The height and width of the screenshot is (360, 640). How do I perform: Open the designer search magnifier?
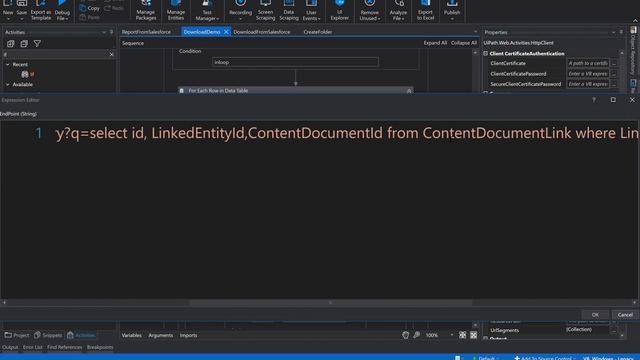416,335
